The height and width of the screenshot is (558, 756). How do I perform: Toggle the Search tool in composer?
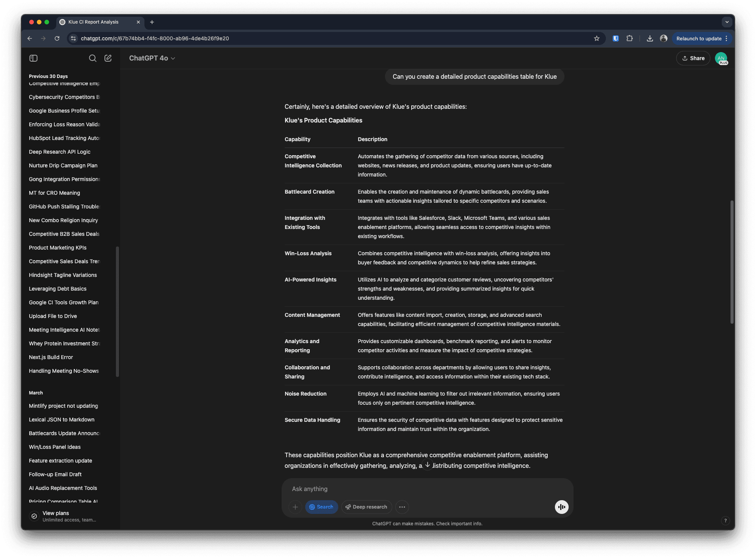tap(322, 507)
